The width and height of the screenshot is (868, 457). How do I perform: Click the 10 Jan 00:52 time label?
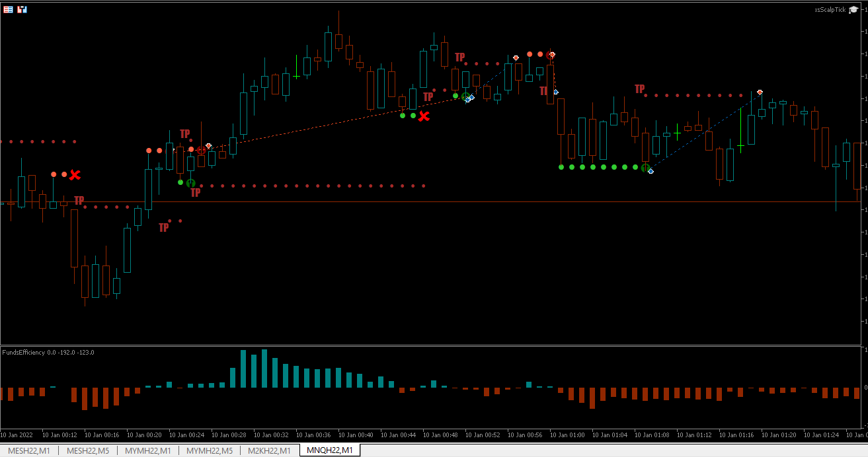483,435
